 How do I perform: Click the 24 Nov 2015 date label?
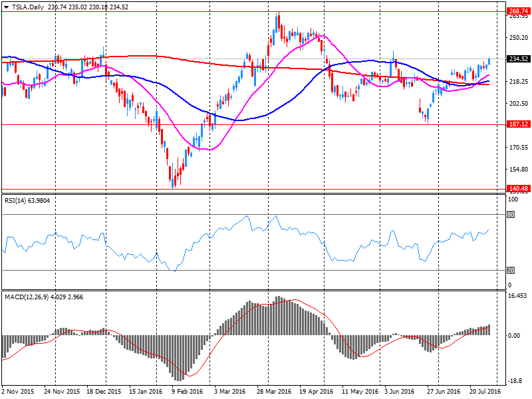click(x=62, y=392)
